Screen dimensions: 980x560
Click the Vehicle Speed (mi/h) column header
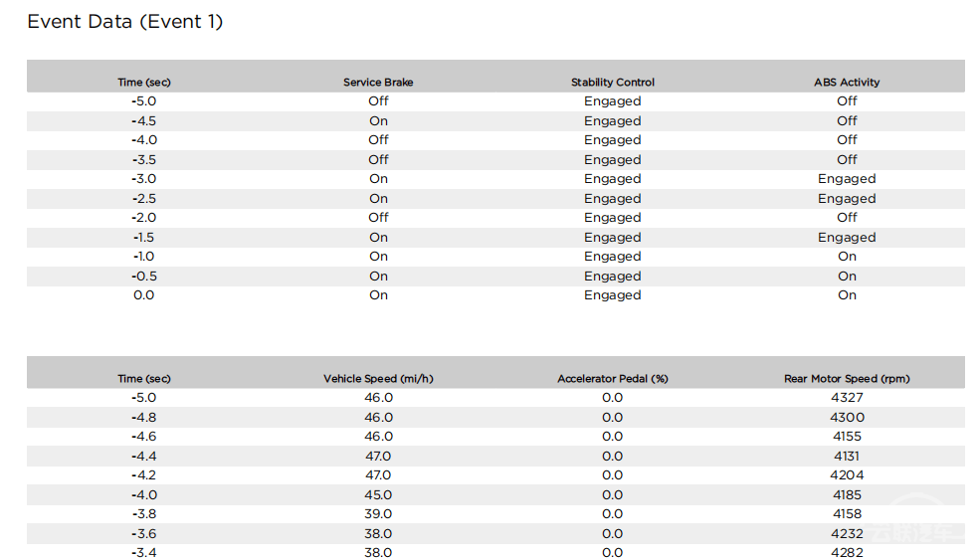click(378, 378)
